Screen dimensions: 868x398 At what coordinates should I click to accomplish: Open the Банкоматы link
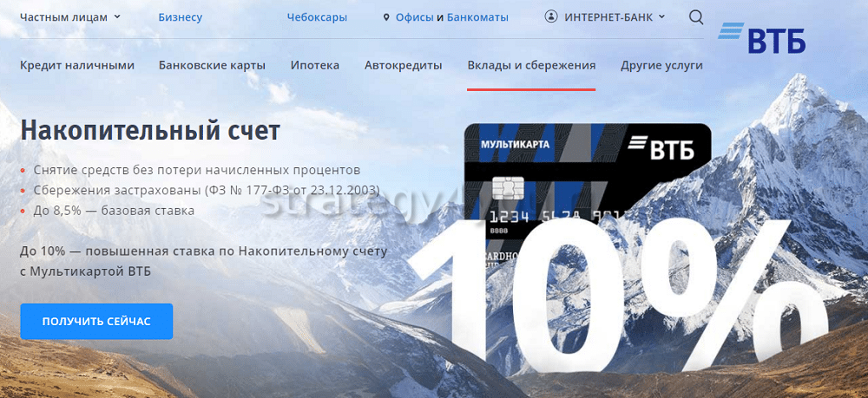pyautogui.click(x=479, y=16)
